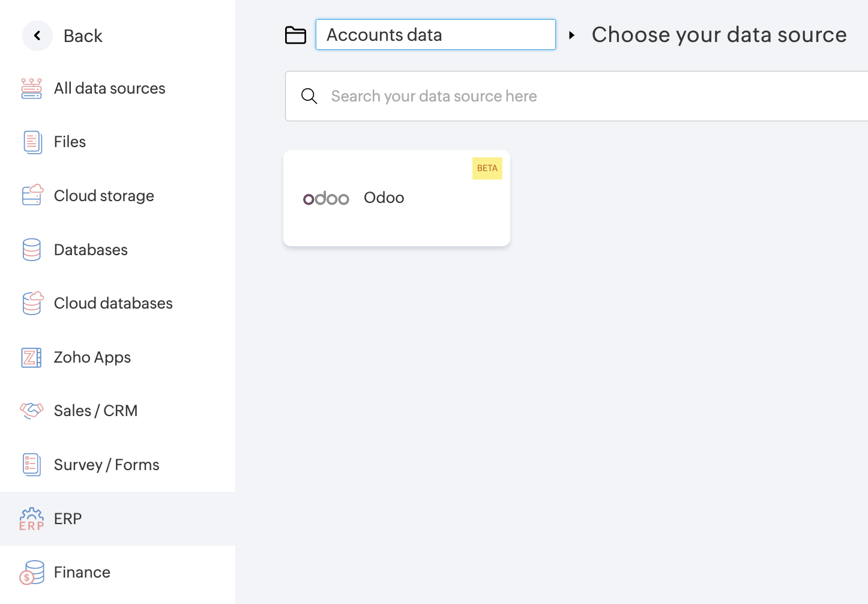This screenshot has height=604, width=868.
Task: Select the Odoo data source card
Action: tap(396, 198)
